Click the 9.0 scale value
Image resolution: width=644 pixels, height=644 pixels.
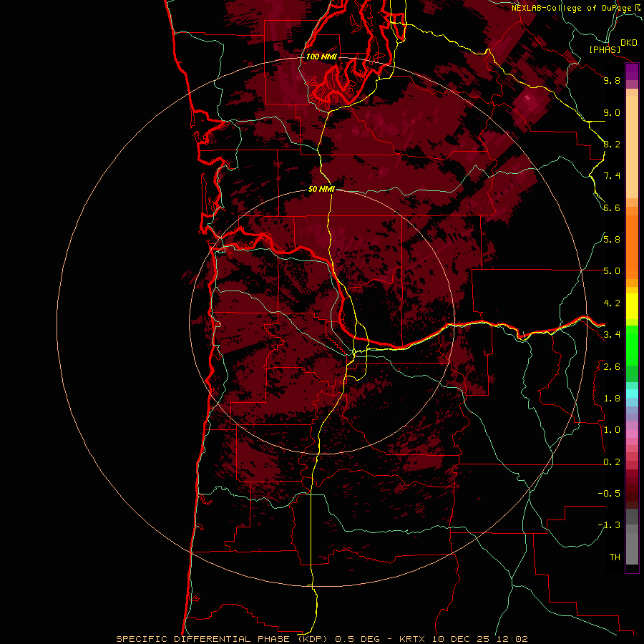pyautogui.click(x=612, y=112)
